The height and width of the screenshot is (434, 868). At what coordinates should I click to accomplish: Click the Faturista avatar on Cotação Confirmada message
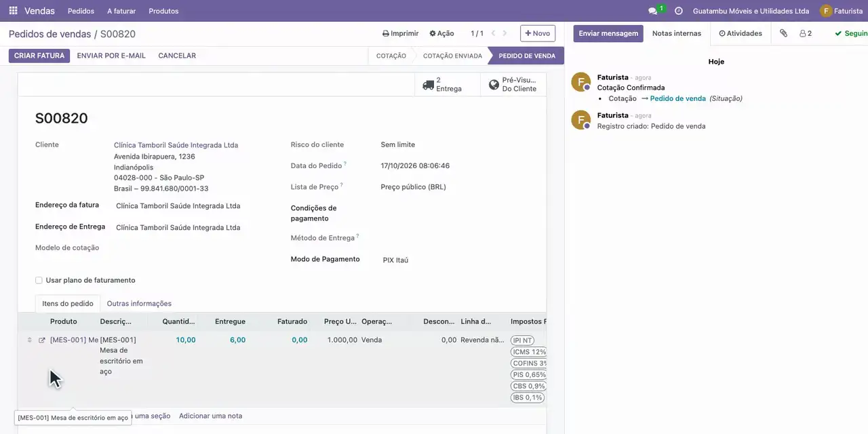580,82
